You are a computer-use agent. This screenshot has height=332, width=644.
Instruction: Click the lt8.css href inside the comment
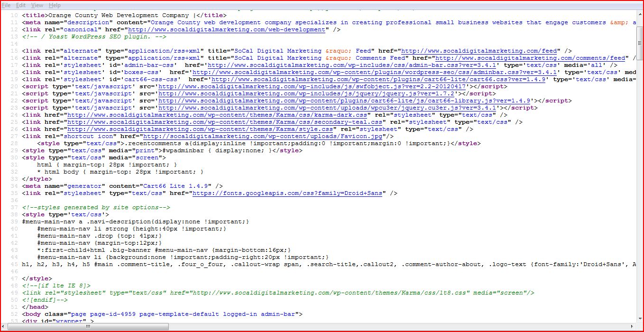click(329, 293)
